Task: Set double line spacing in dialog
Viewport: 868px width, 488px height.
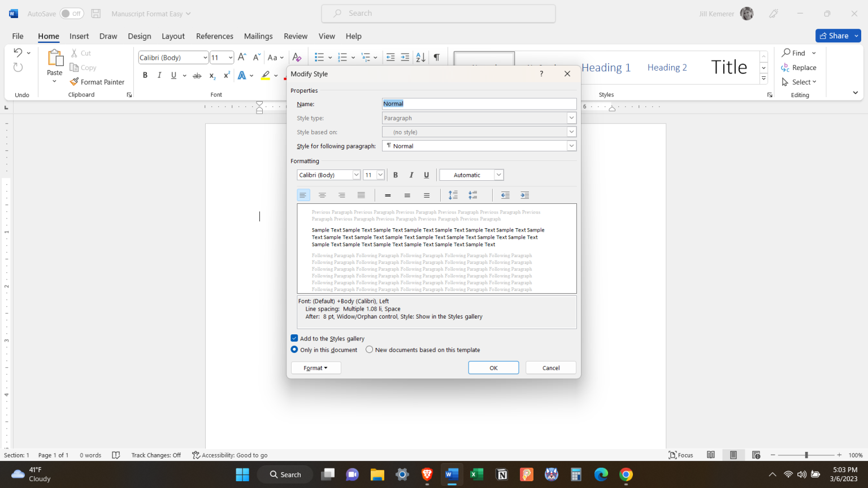Action: (x=427, y=195)
